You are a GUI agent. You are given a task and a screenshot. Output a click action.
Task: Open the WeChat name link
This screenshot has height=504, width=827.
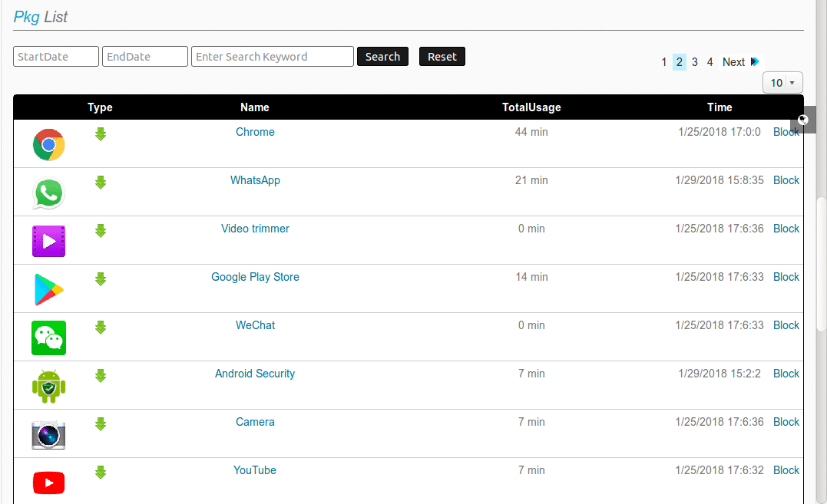(255, 325)
